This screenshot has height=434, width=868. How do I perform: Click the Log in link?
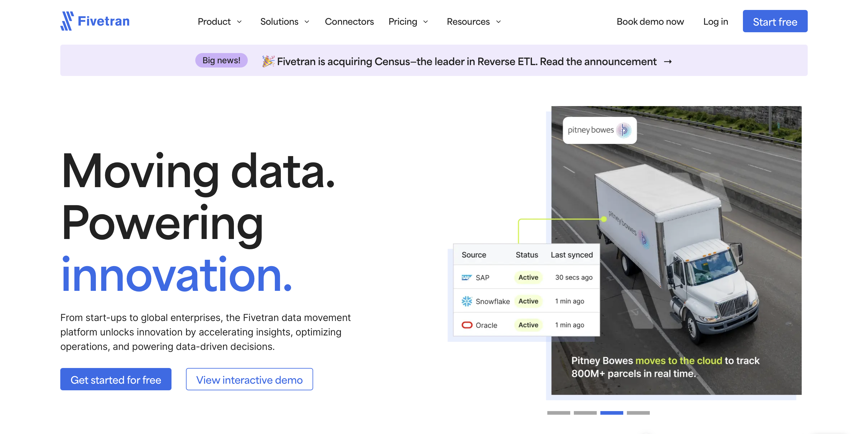pyautogui.click(x=715, y=21)
